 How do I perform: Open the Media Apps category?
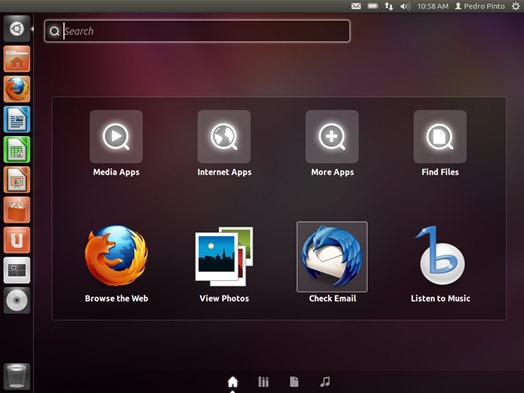[x=116, y=136]
